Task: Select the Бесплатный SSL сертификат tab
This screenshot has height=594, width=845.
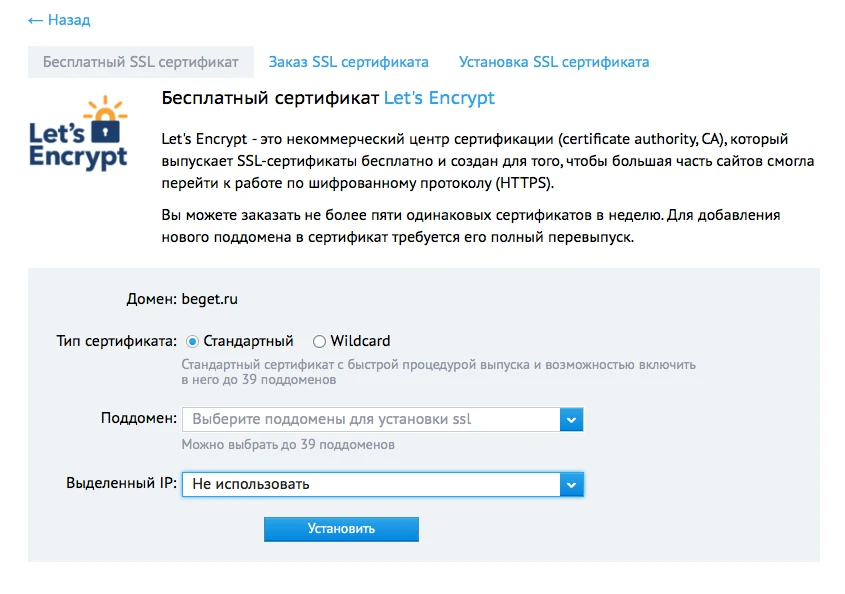Action: point(141,61)
